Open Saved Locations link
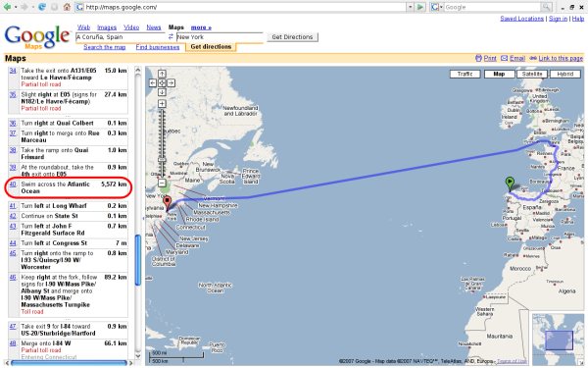This screenshot has height=368, width=588. coord(521,19)
